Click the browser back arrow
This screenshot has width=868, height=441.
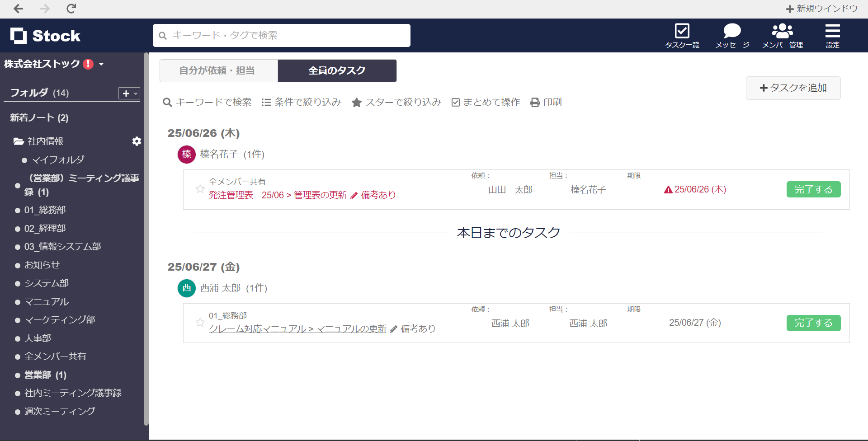click(19, 9)
